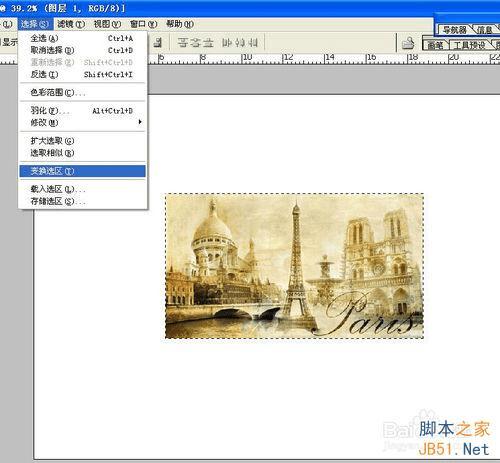Viewport: 500px width, 463px height.
Task: Open 存储选区 (S)... menu entry
Action: pos(82,201)
